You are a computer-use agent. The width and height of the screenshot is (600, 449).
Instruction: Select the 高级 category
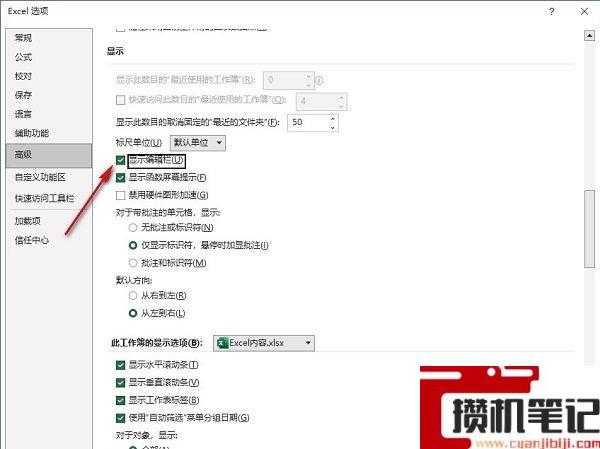tap(49, 155)
